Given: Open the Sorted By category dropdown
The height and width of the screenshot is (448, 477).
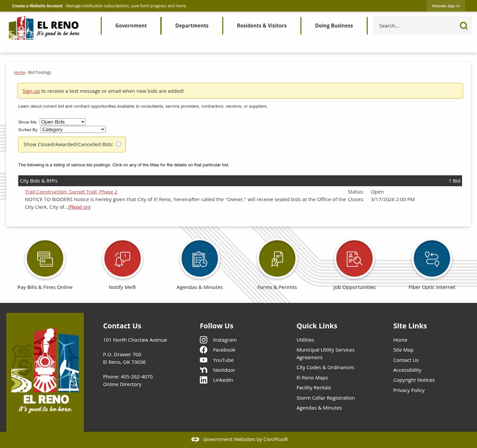Looking at the screenshot, I should tap(73, 129).
